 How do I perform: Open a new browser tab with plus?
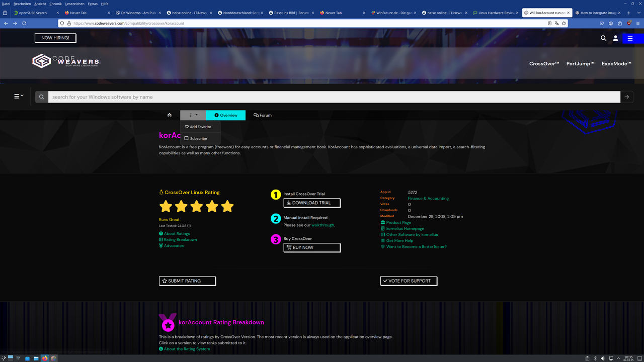click(628, 13)
